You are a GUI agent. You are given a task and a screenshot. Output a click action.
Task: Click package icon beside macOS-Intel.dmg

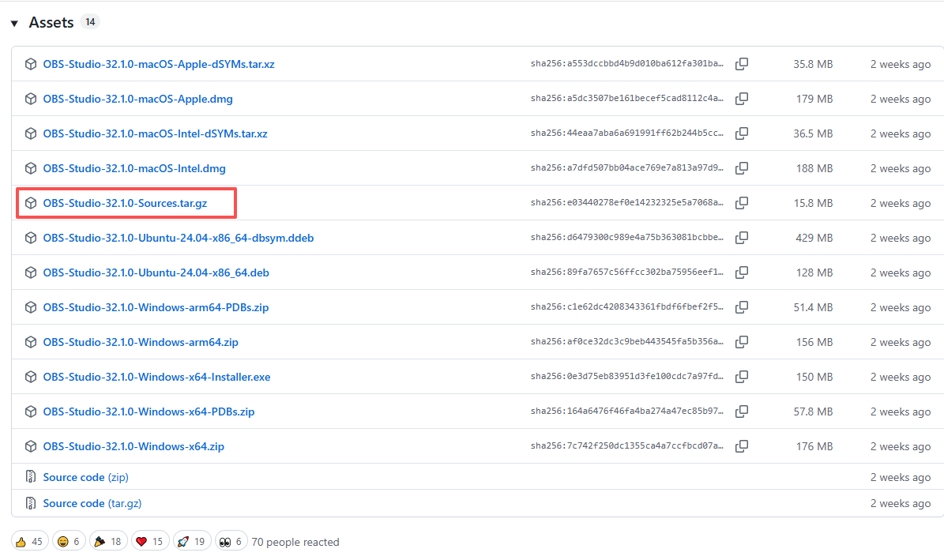(x=31, y=168)
